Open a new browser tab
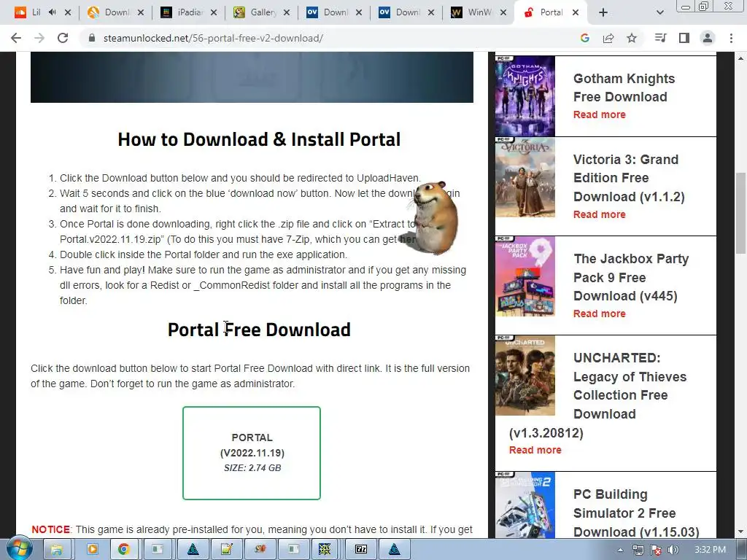The height and width of the screenshot is (560, 747). click(x=603, y=12)
